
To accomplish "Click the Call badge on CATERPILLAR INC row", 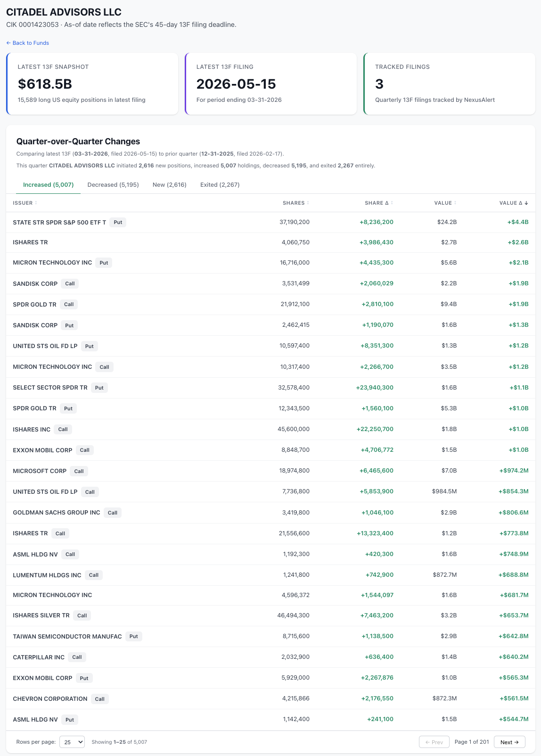I will (77, 657).
